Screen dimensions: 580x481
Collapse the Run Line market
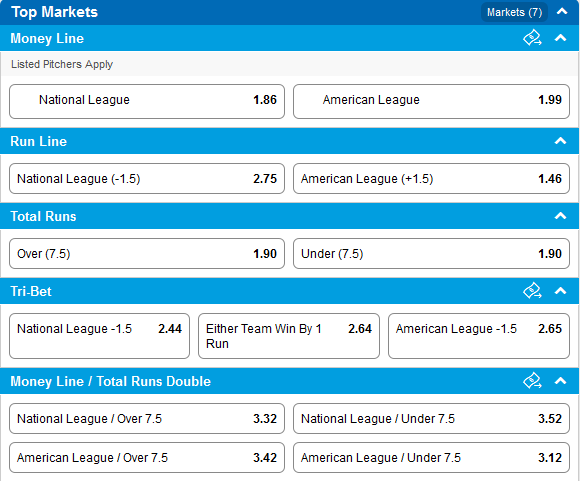[x=560, y=141]
